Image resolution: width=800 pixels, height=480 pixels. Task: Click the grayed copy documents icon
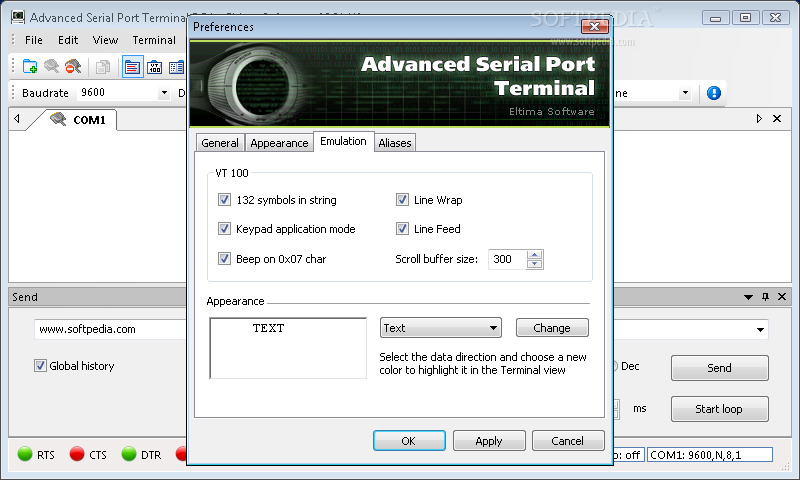click(103, 67)
